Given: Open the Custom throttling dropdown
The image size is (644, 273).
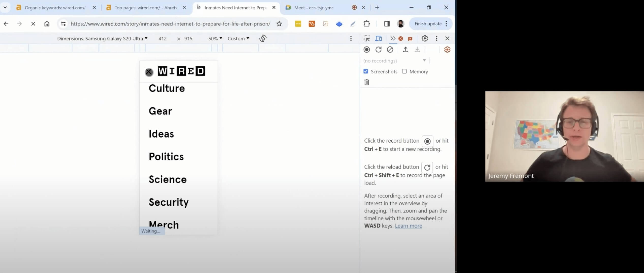Looking at the screenshot, I should click(238, 38).
